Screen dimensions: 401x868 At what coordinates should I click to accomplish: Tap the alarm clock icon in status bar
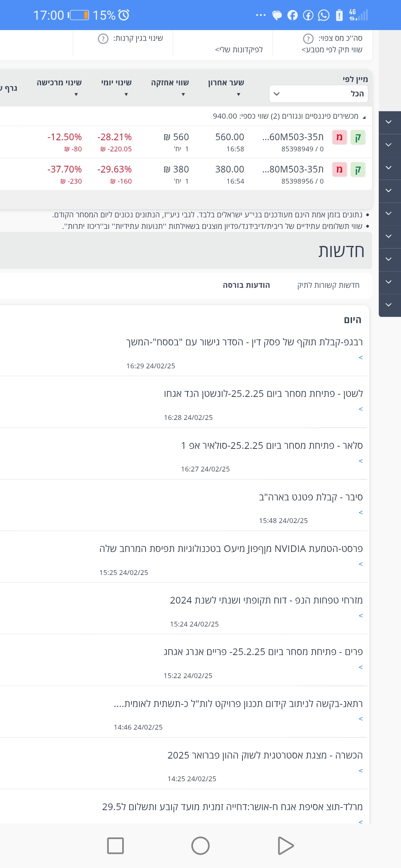pos(124,15)
